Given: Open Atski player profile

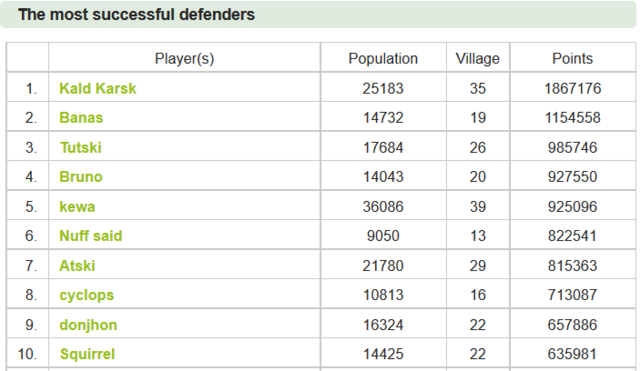Looking at the screenshot, I should pyautogui.click(x=77, y=266).
